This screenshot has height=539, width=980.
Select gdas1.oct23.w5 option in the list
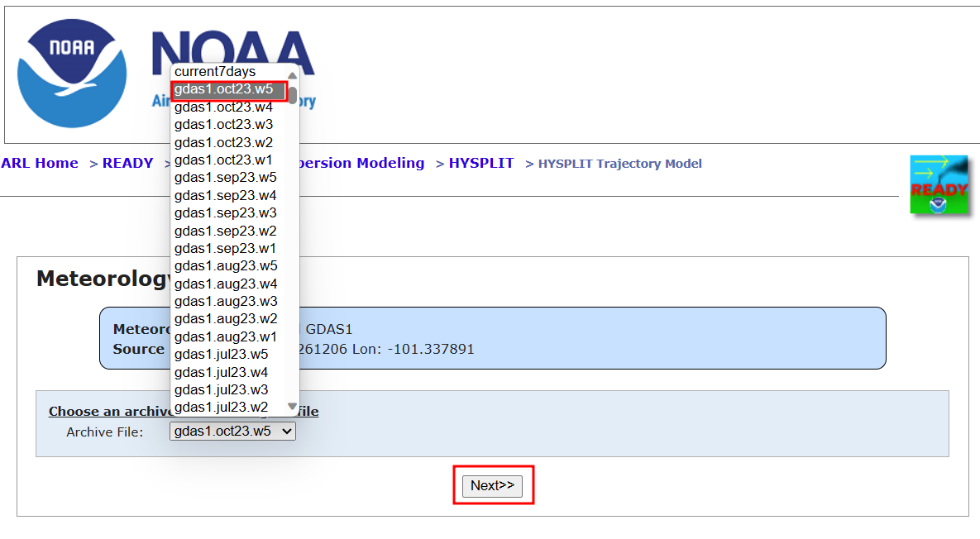[229, 89]
